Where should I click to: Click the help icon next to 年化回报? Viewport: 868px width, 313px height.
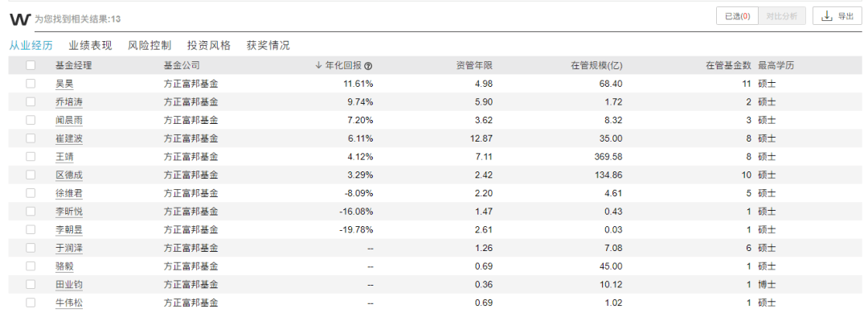click(x=369, y=66)
